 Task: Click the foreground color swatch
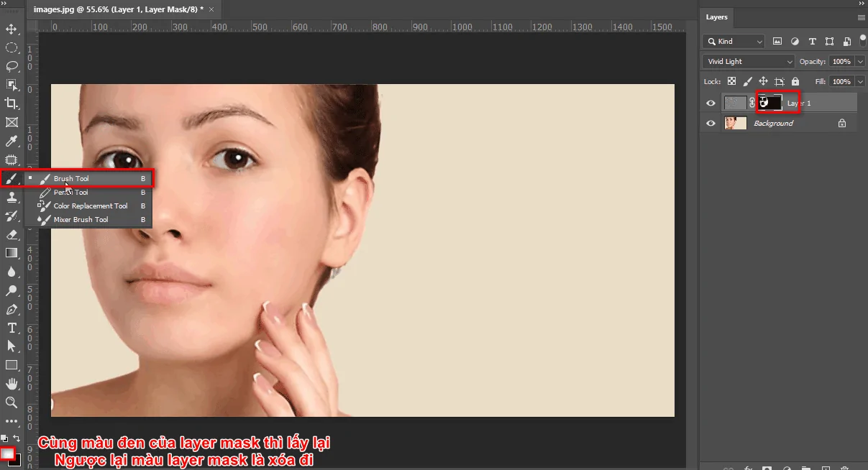pyautogui.click(x=8, y=454)
